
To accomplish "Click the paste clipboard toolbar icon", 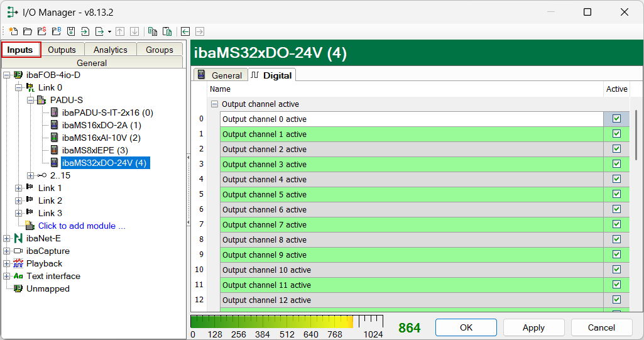I will pyautogui.click(x=166, y=31).
